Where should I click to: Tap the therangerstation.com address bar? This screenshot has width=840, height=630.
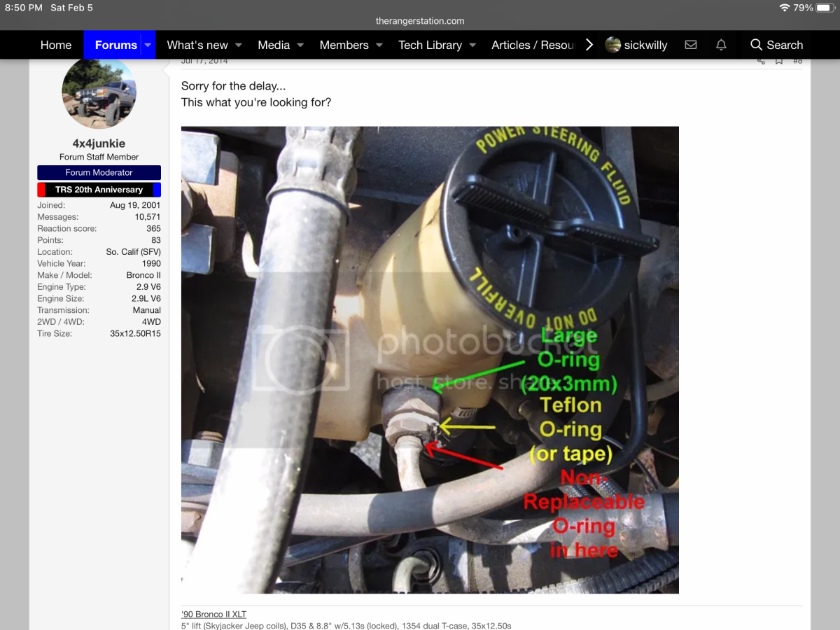coord(420,21)
